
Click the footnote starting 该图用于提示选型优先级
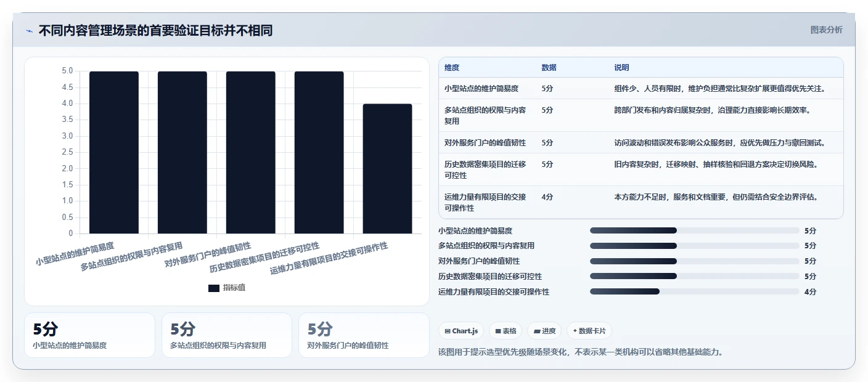click(580, 352)
